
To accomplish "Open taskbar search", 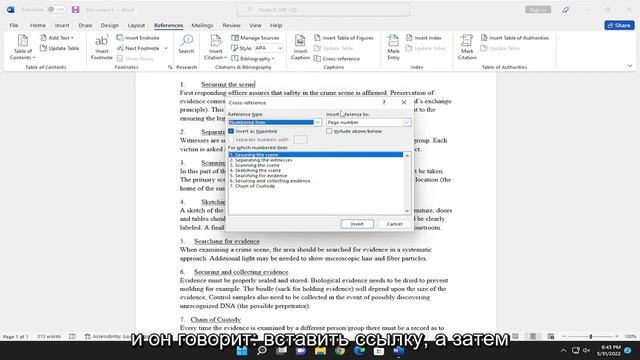I will click(262, 351).
